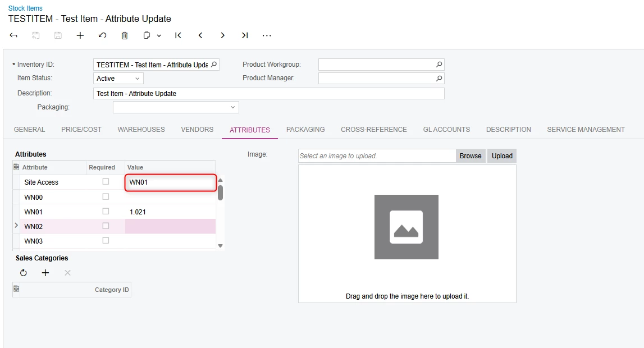Click the Site Access value cell WN01

[x=171, y=182]
